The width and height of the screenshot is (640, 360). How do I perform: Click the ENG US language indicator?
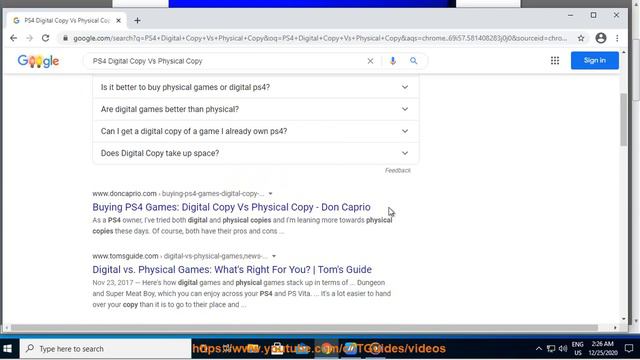click(x=578, y=349)
